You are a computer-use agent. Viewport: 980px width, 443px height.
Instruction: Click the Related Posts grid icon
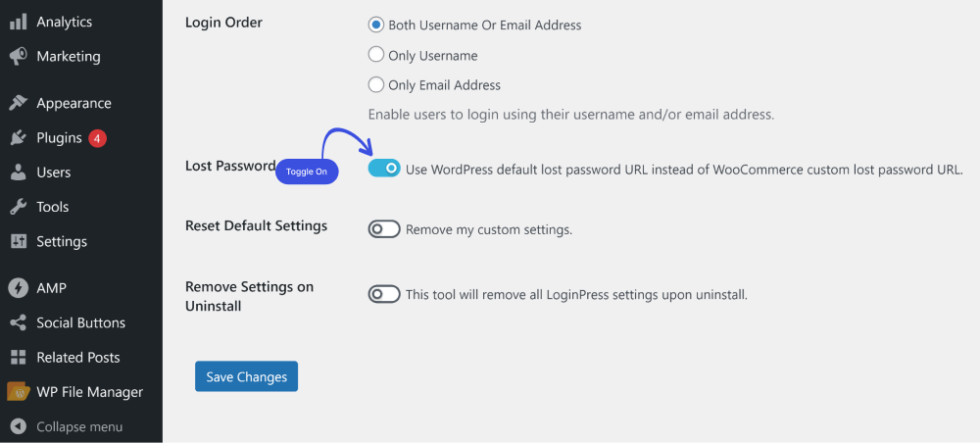[18, 358]
